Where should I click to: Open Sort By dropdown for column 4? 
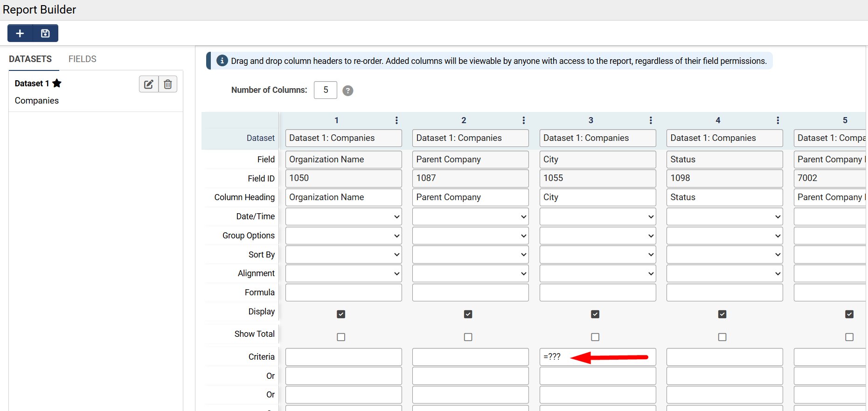(725, 255)
